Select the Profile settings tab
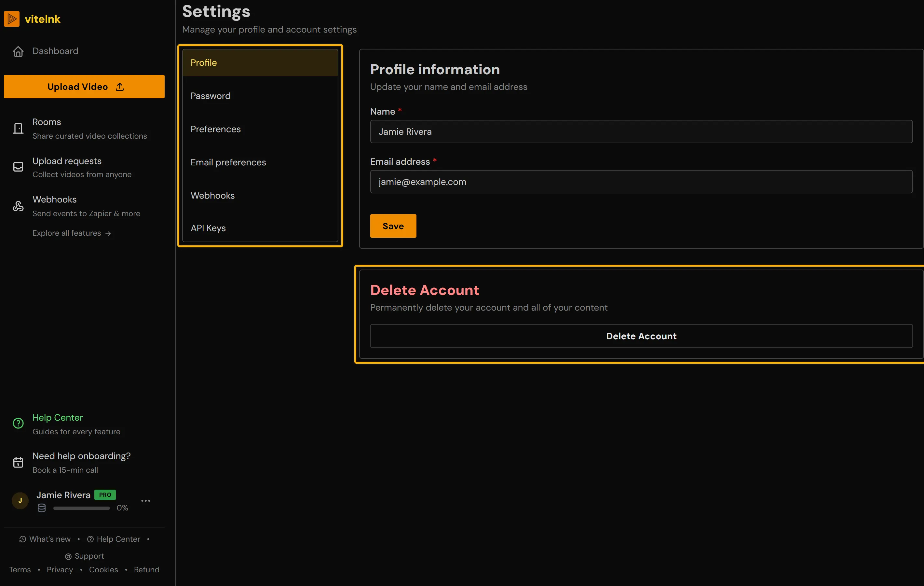The width and height of the screenshot is (924, 586). pos(260,63)
